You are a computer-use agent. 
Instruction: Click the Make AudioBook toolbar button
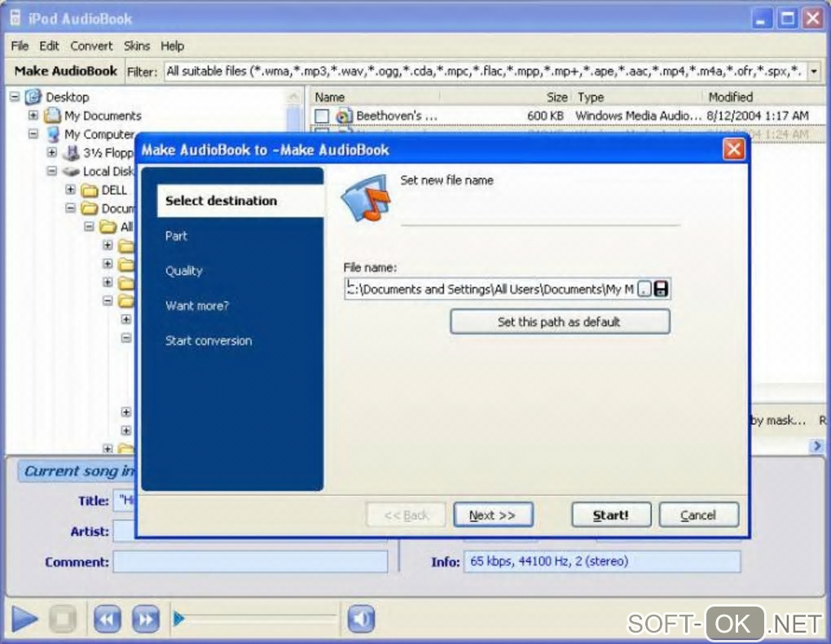66,71
